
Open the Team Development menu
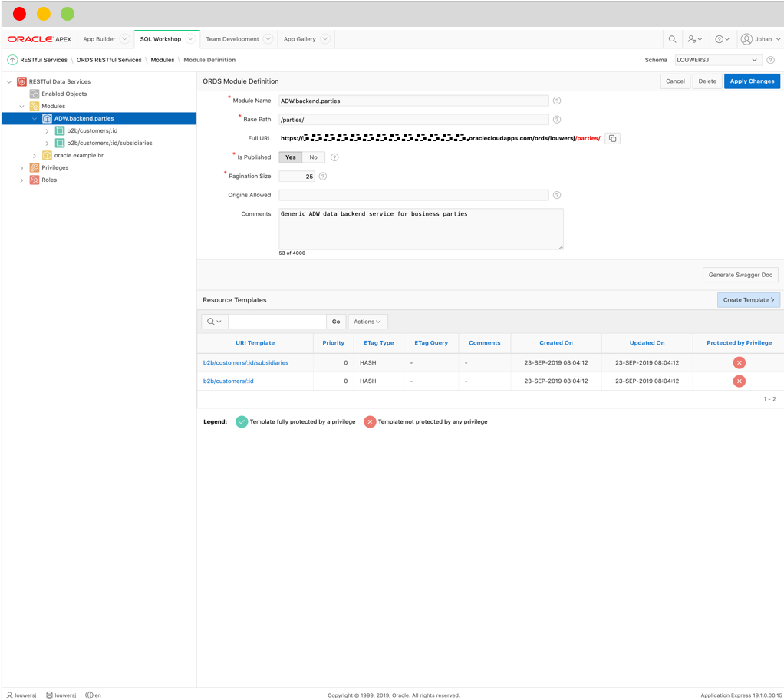click(234, 38)
